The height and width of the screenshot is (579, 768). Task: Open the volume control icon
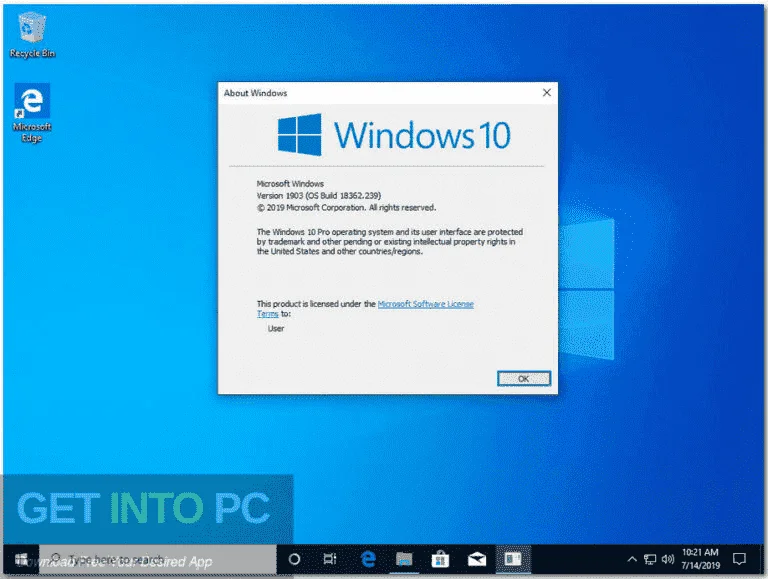pos(668,559)
